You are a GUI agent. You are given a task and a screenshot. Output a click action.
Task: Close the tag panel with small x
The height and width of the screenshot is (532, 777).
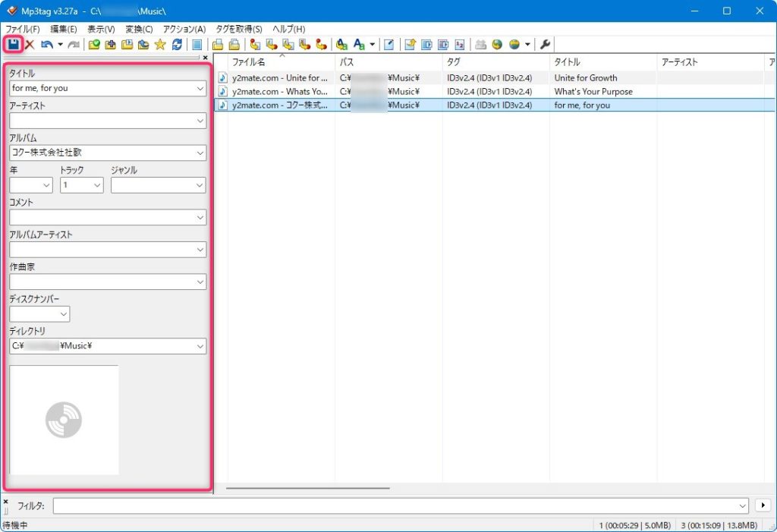pos(205,57)
